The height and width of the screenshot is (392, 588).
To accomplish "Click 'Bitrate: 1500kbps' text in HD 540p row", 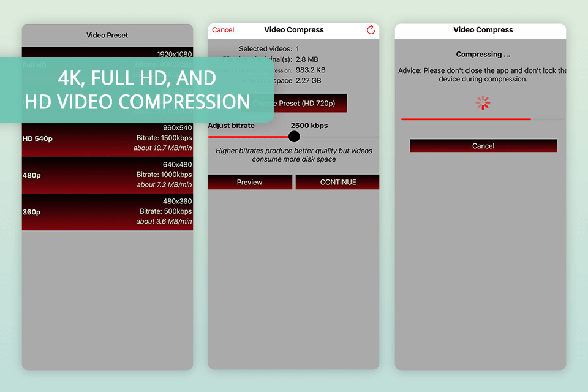I will tap(164, 138).
